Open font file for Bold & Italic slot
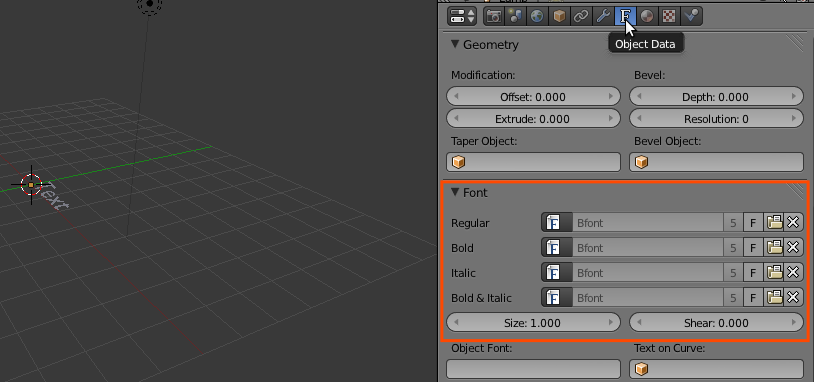The image size is (814, 382). pos(774,297)
